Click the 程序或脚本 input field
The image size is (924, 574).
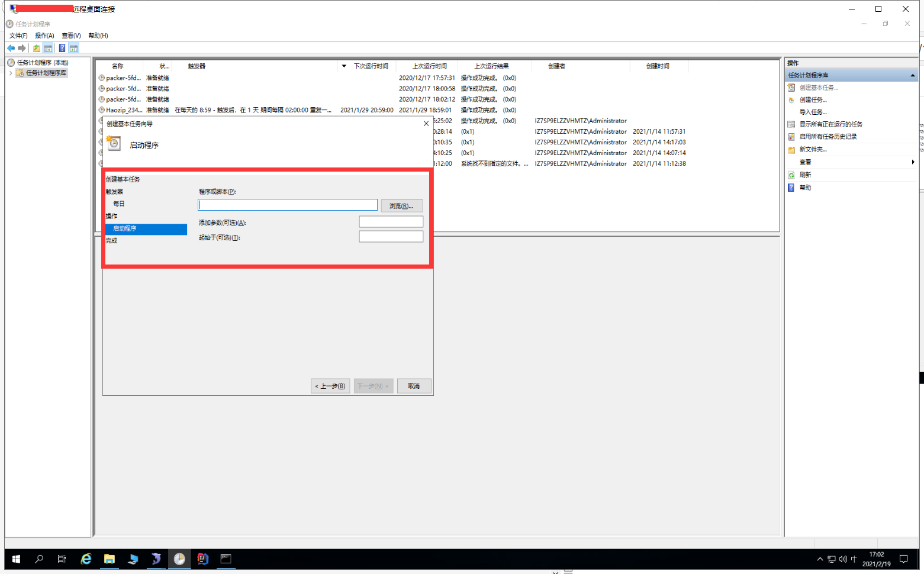coord(288,205)
